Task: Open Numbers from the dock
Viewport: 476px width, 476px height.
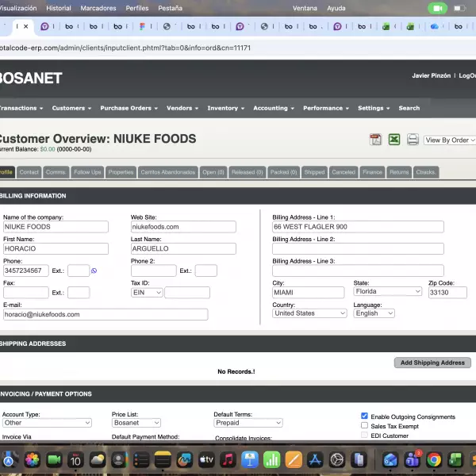Action: tap(271, 460)
